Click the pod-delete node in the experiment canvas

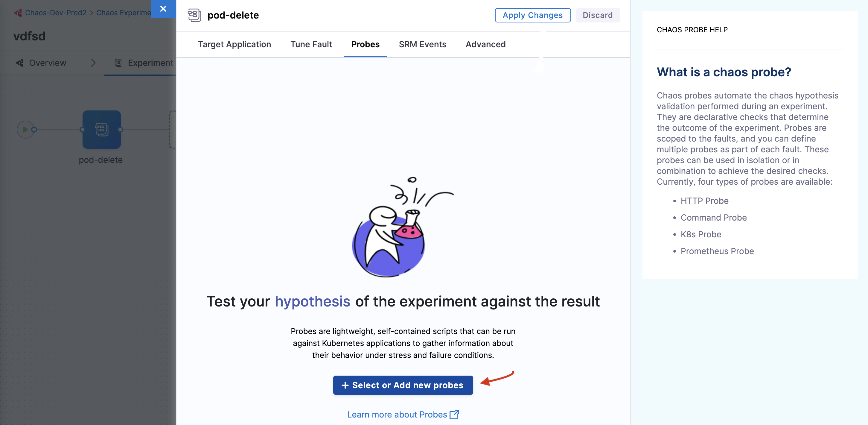(101, 130)
